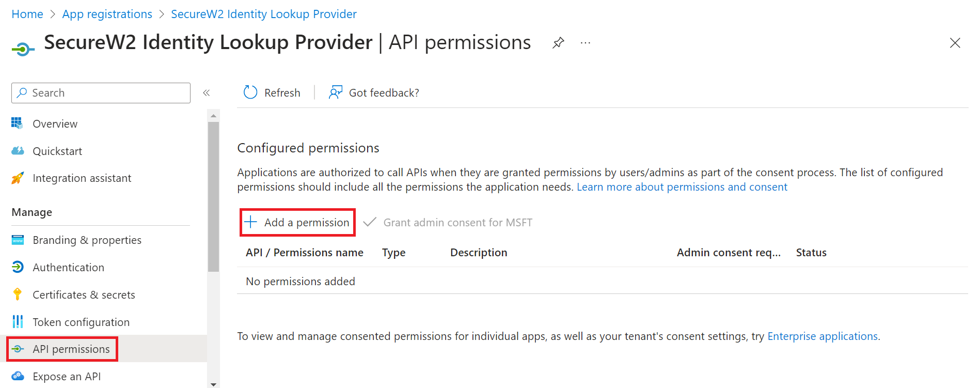
Task: Click the Got feedback person icon
Action: [x=336, y=92]
